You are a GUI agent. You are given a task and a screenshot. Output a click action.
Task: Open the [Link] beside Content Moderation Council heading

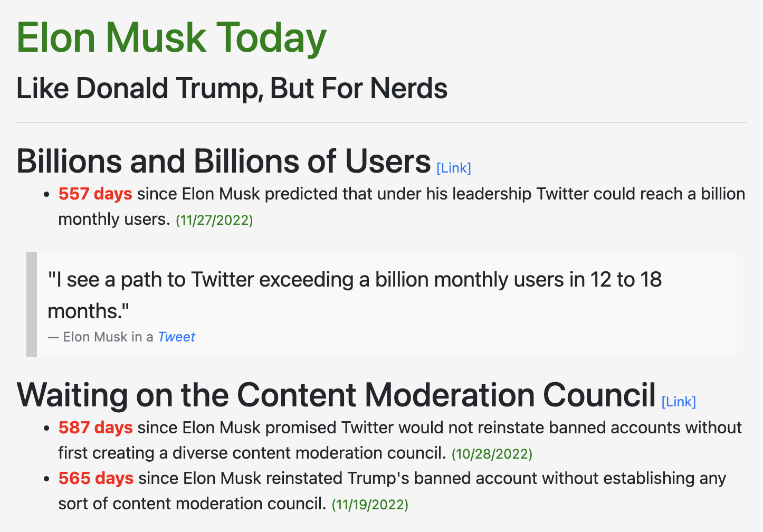pos(679,402)
